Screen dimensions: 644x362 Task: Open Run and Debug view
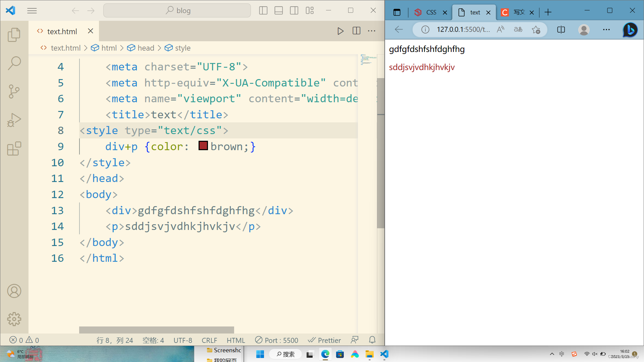14,120
